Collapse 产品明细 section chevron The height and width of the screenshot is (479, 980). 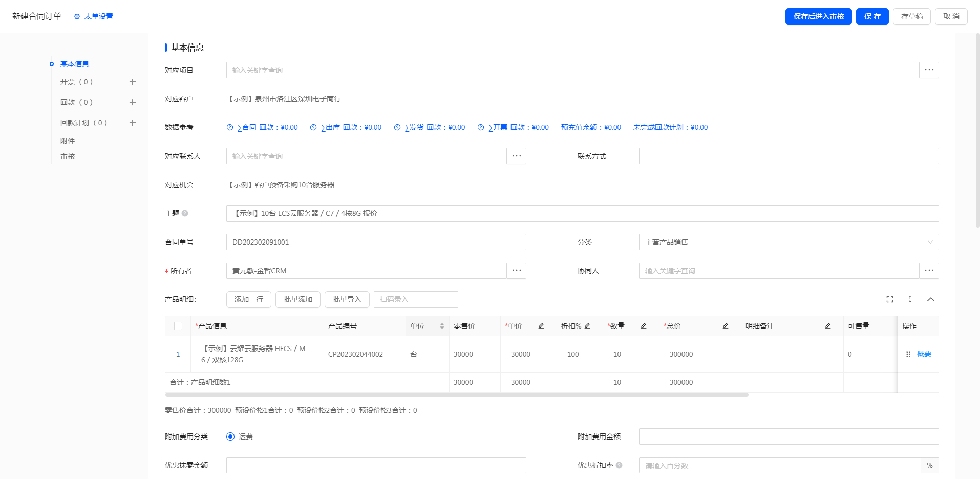tap(931, 299)
